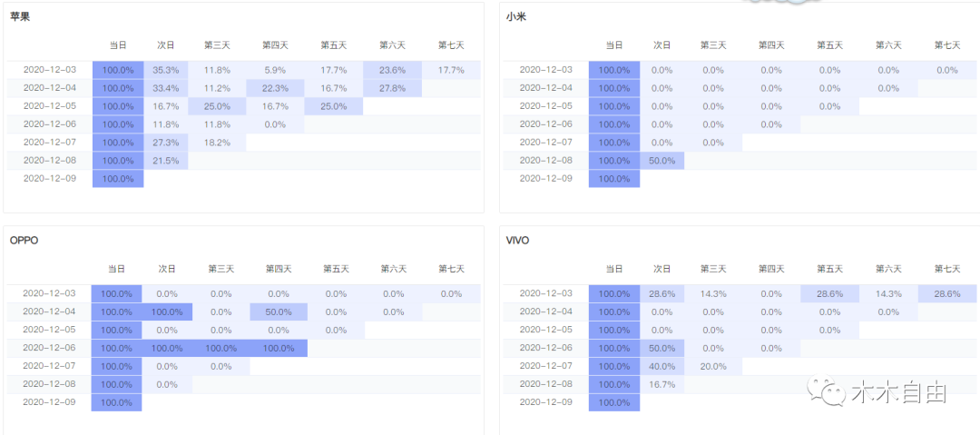This screenshot has width=980, height=435.
Task: Click the VIVO panel title
Action: click(517, 241)
